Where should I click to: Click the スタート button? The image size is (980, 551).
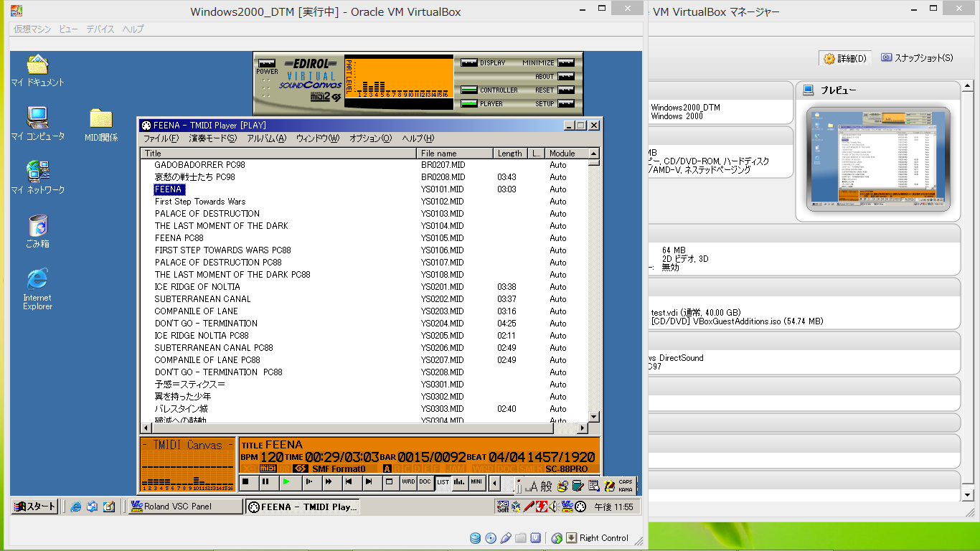coord(34,507)
